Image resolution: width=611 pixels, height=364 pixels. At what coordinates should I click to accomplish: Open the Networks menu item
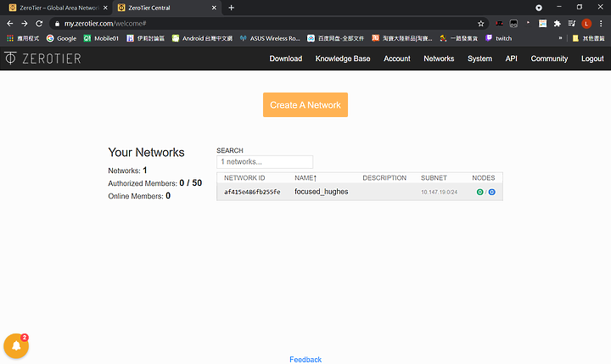[x=439, y=59]
